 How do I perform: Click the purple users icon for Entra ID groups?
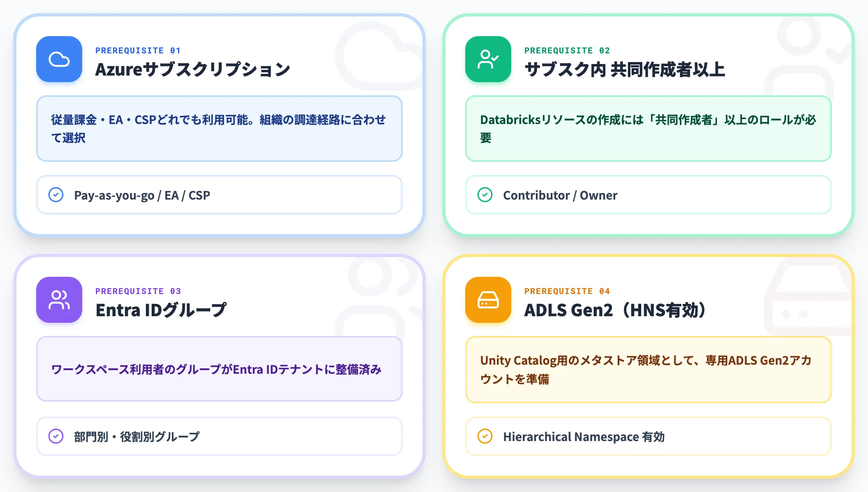tap(59, 300)
